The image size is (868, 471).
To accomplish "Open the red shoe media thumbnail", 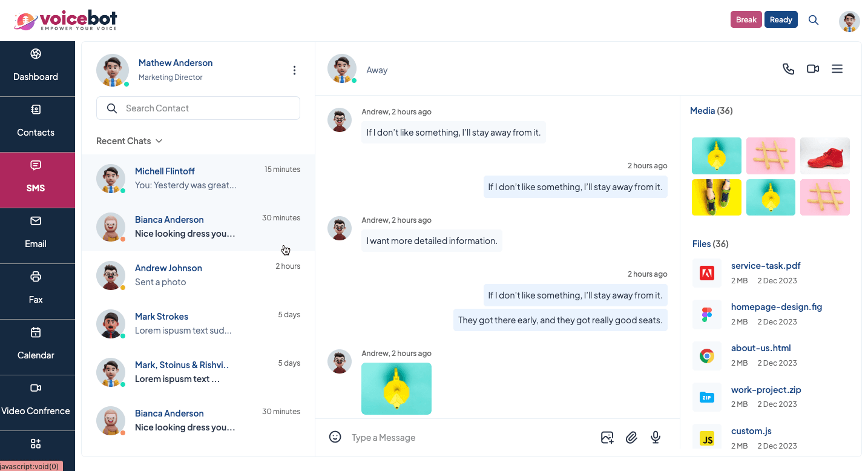I will tap(825, 156).
